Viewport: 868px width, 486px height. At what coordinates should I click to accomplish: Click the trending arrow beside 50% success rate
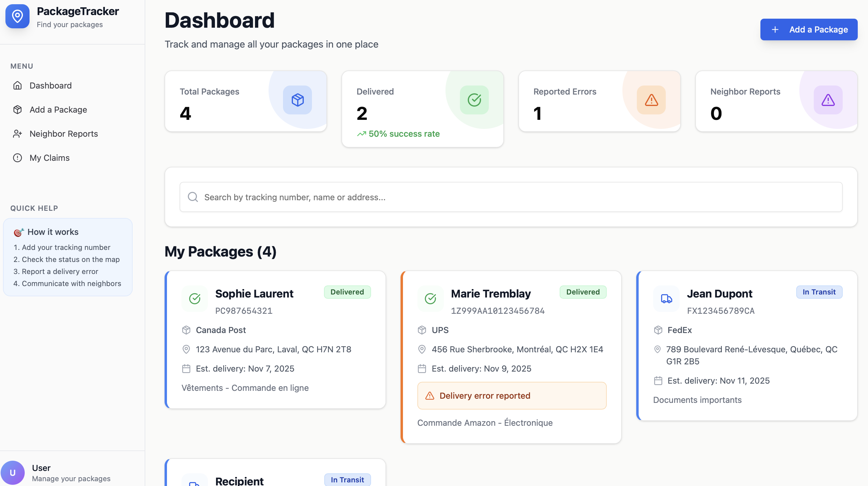pos(362,134)
